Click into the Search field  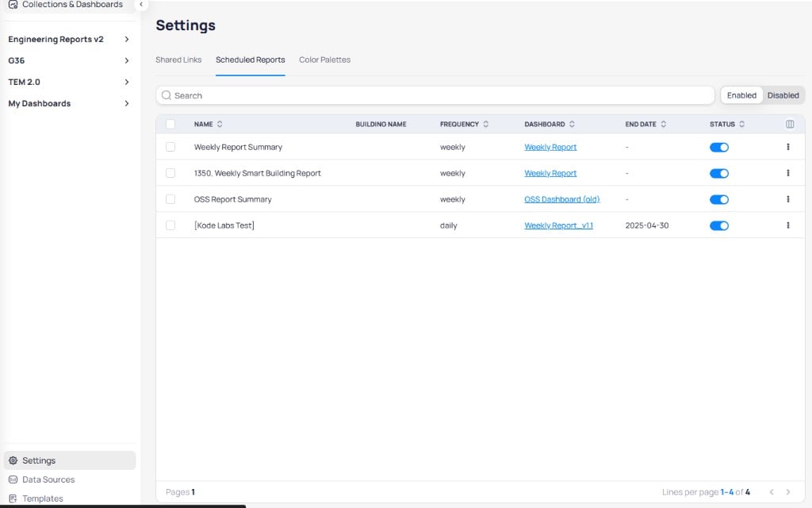pyautogui.click(x=435, y=95)
